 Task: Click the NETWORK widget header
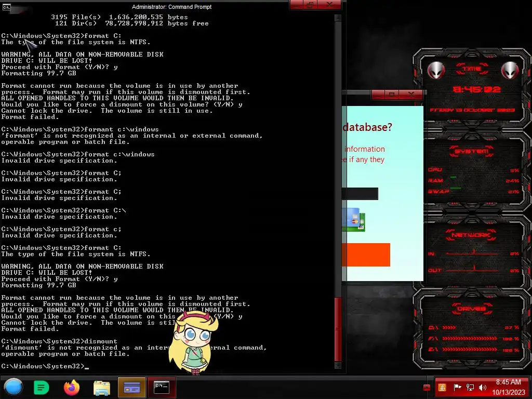(471, 235)
